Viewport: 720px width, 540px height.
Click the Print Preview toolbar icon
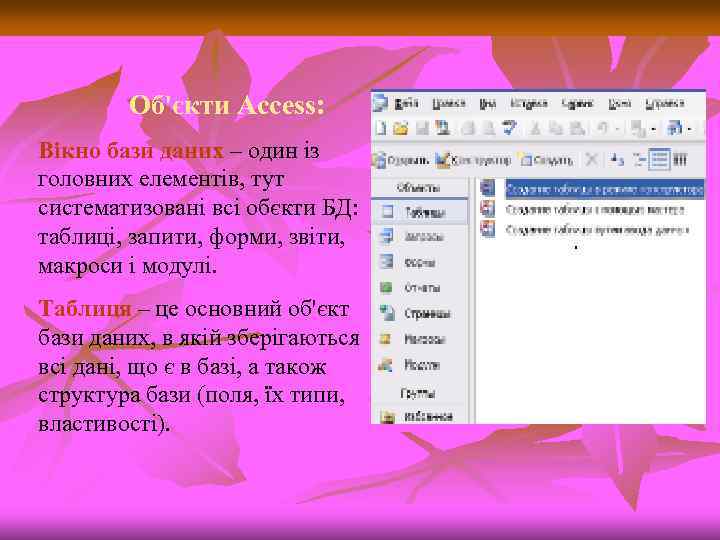[489, 128]
